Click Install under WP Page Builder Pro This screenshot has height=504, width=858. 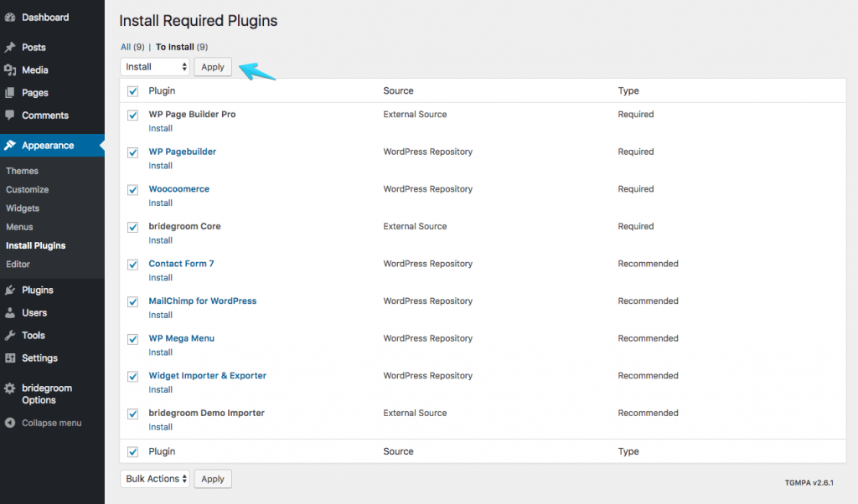tap(160, 128)
